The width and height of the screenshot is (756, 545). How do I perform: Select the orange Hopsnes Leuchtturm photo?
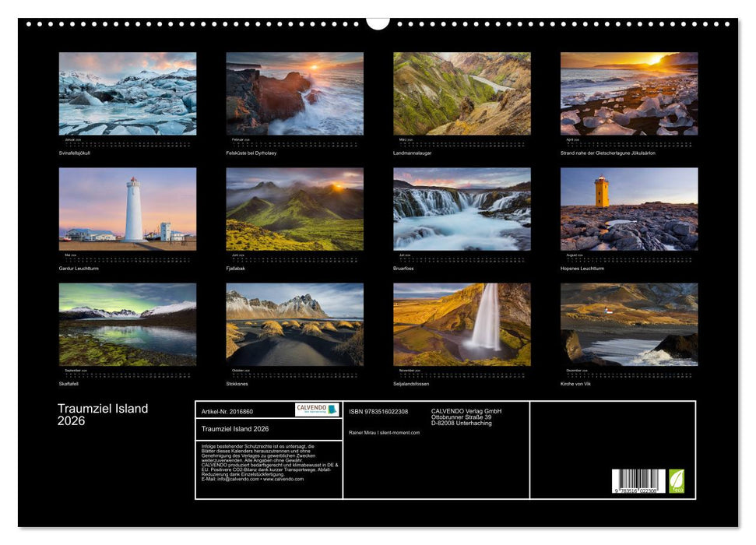pyautogui.click(x=629, y=209)
